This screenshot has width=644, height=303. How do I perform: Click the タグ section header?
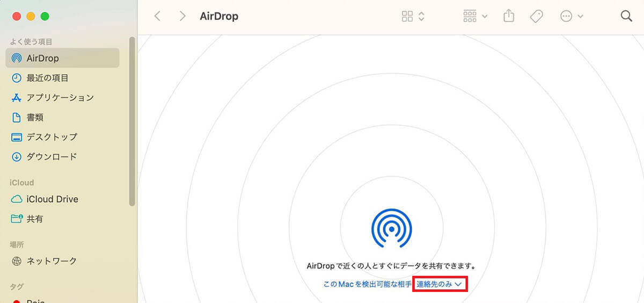click(x=17, y=286)
